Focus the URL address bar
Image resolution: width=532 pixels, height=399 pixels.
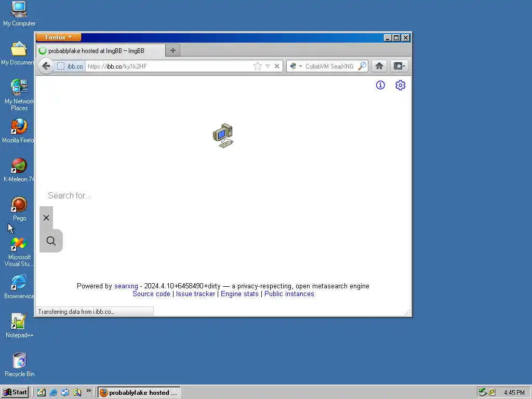169,66
